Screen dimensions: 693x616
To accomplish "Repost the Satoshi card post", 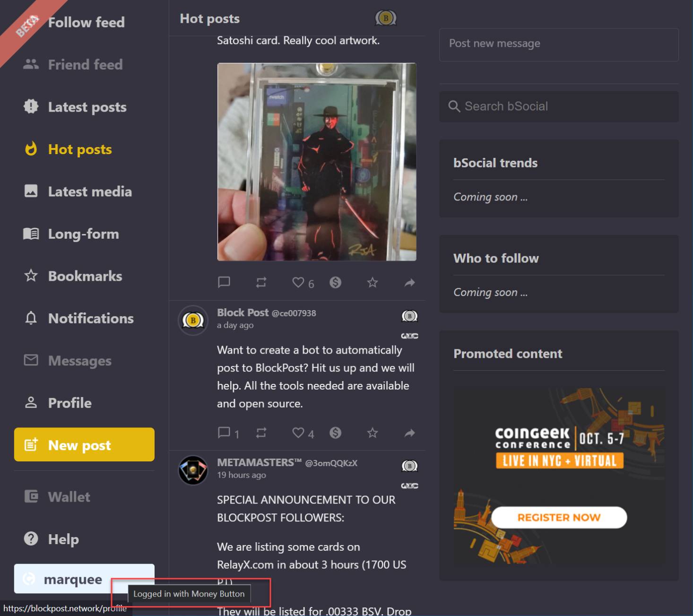I will point(261,283).
